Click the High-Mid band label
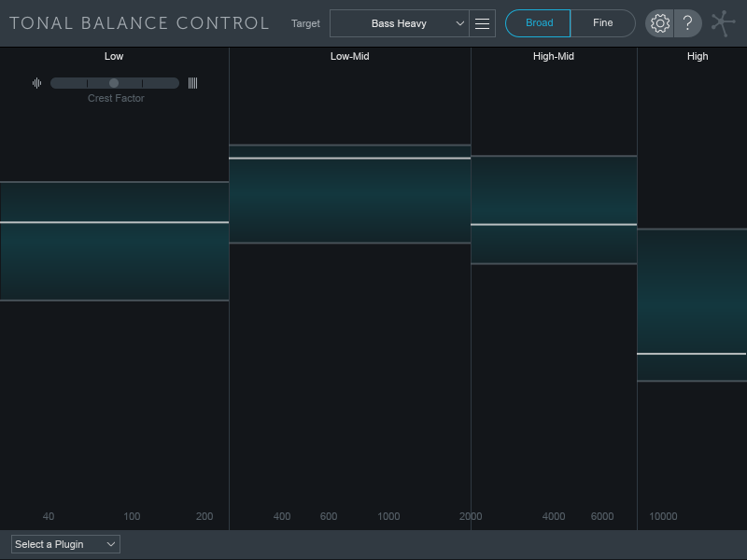747x560 pixels. coord(554,56)
